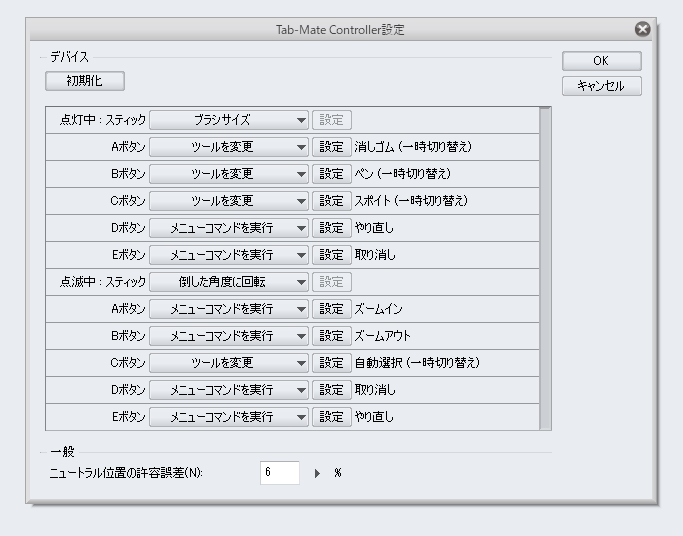Click the neutral position tolerance input field
683x536 pixels.
[x=280, y=473]
